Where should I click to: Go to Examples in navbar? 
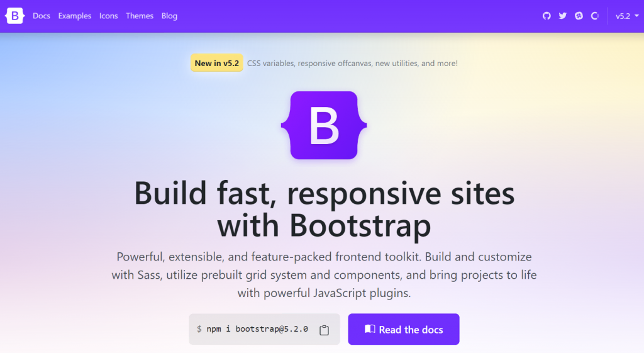[75, 16]
